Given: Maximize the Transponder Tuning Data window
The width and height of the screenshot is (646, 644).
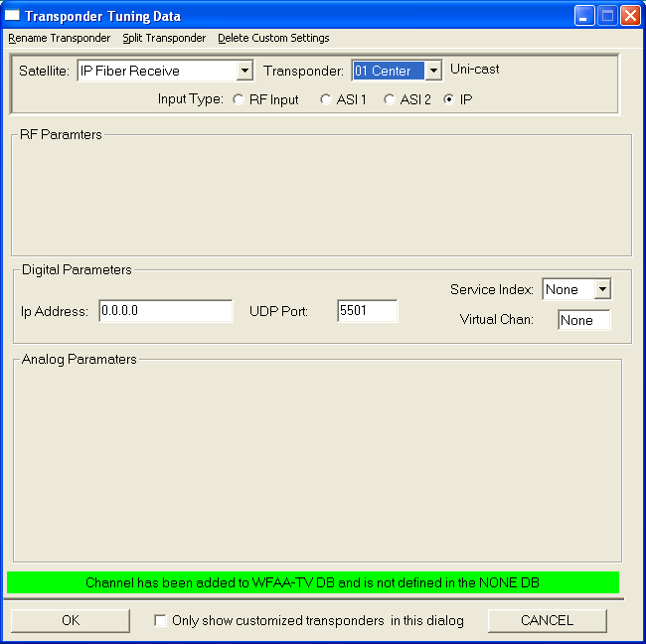Looking at the screenshot, I should pyautogui.click(x=607, y=16).
